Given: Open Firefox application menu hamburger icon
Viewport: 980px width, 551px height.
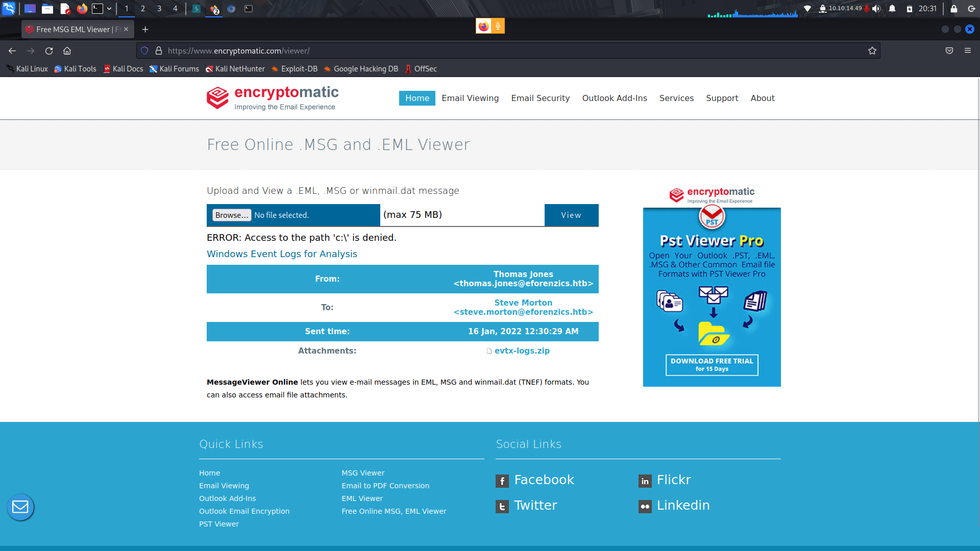Looking at the screenshot, I should pos(968,51).
